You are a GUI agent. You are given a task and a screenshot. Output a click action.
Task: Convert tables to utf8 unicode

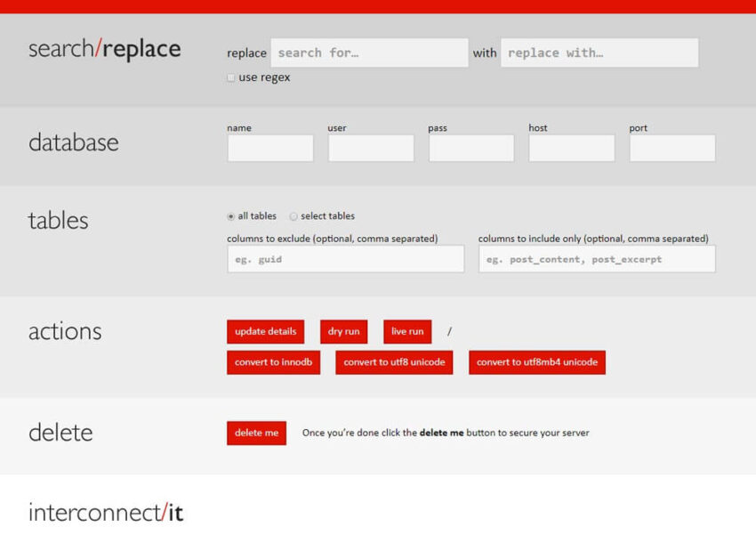coord(394,362)
